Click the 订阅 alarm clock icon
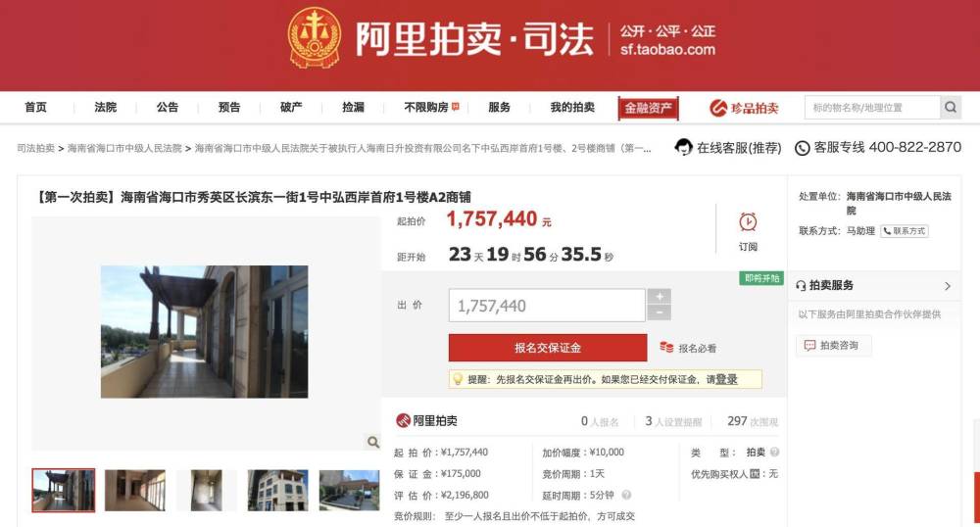 click(748, 222)
